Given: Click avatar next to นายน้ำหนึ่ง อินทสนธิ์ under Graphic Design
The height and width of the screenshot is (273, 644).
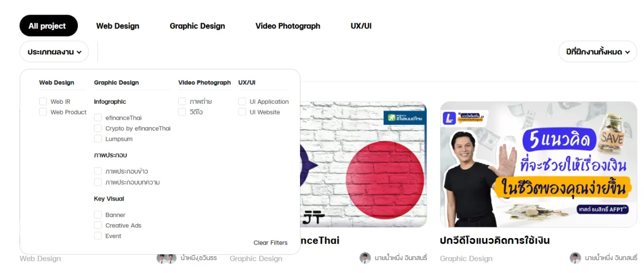Looking at the screenshot, I should [365, 258].
